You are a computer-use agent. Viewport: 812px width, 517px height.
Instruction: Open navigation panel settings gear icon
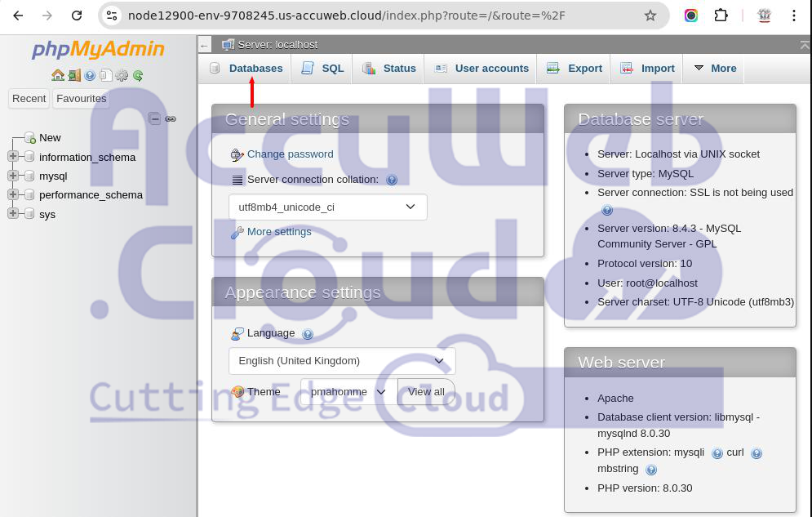122,75
